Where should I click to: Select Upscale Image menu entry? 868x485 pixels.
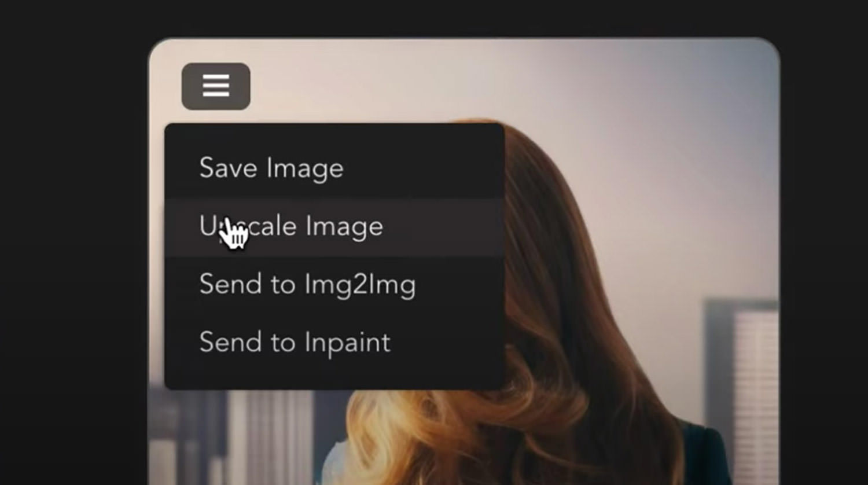pyautogui.click(x=334, y=227)
